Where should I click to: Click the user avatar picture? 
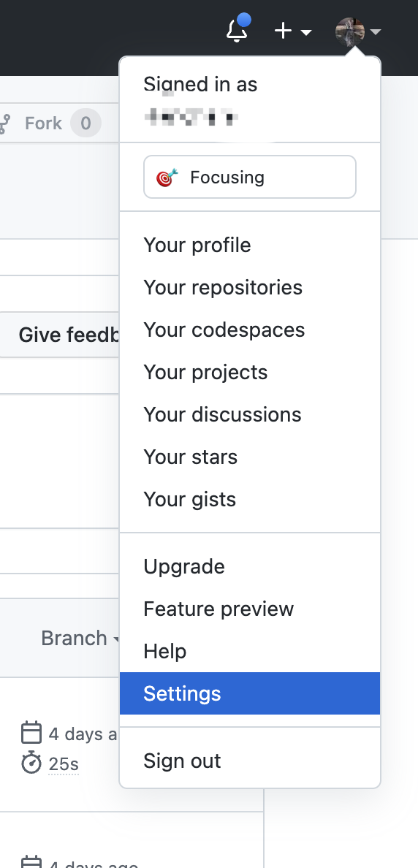pyautogui.click(x=350, y=32)
